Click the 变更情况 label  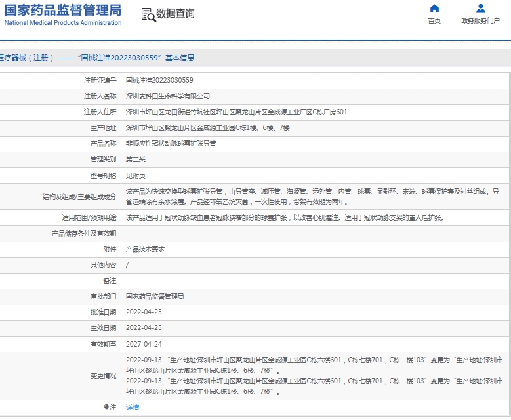103,375
